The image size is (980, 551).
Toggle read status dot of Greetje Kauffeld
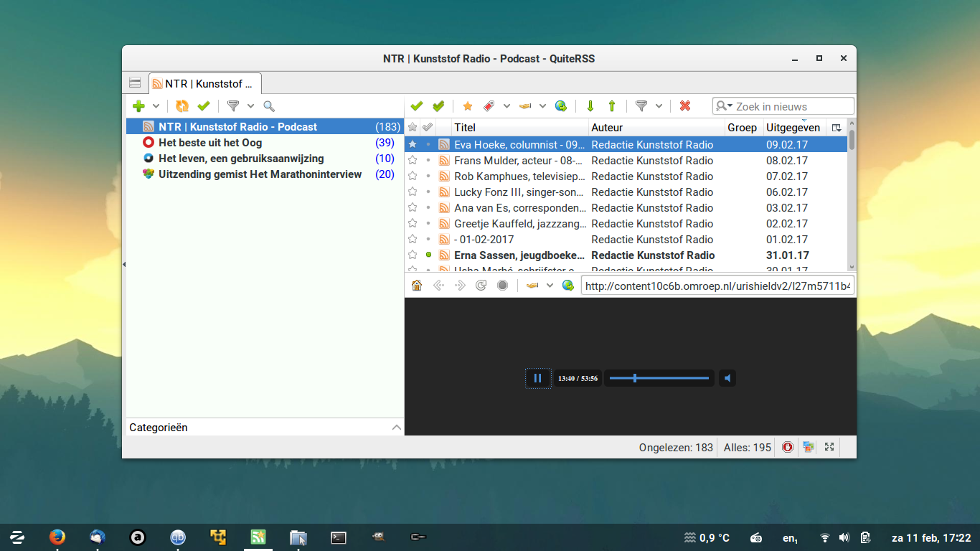(428, 223)
